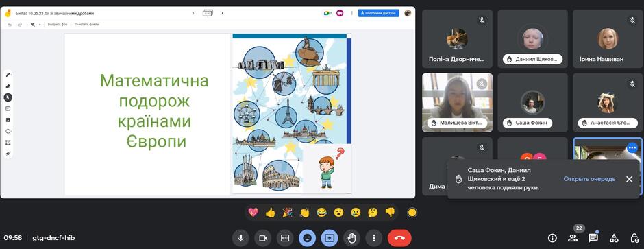Open the Google account avatar
Viewport: 644px width, 249px height.
[408, 13]
